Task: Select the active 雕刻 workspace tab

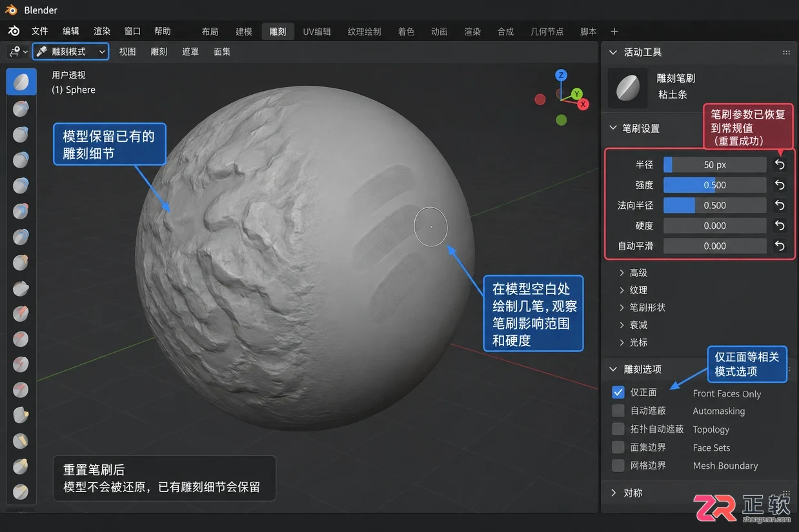Action: pyautogui.click(x=278, y=32)
